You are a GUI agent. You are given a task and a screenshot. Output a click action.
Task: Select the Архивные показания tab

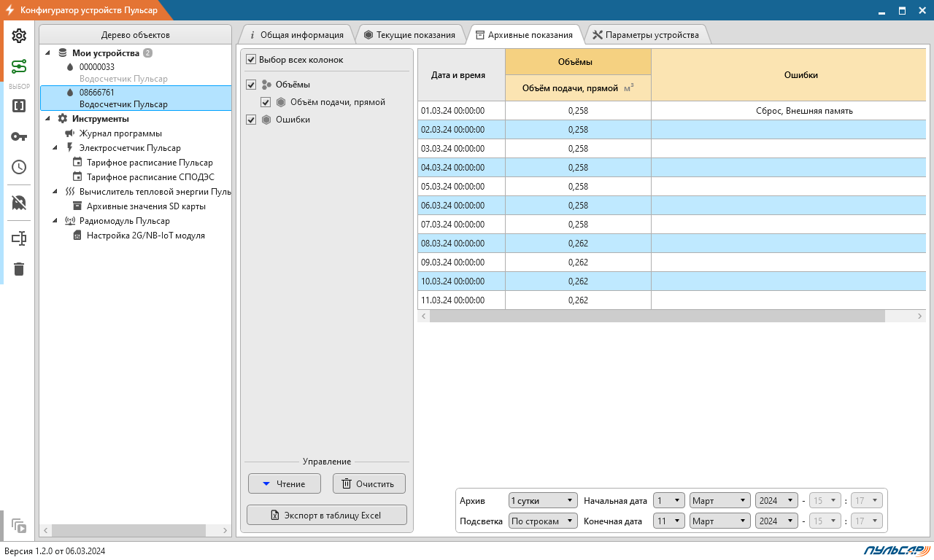[524, 35]
